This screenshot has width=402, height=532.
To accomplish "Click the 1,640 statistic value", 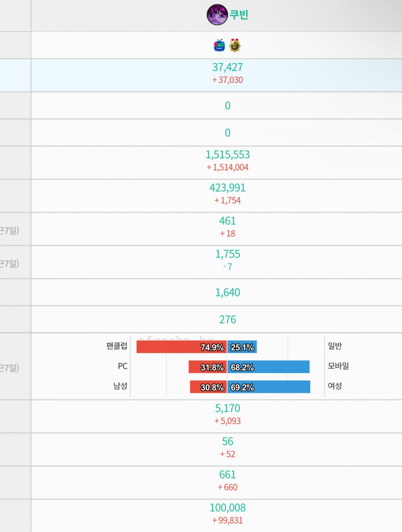I will click(227, 292).
